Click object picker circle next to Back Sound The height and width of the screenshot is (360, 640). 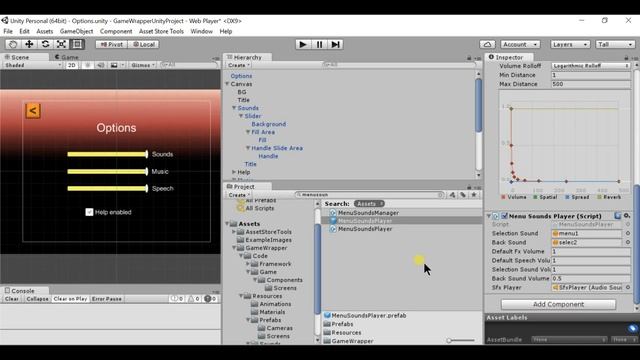628,242
